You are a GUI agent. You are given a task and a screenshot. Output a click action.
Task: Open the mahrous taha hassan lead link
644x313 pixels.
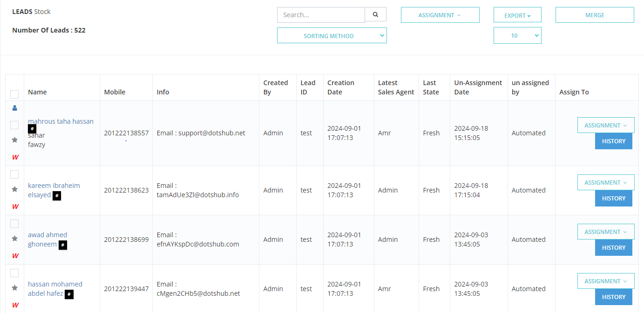pos(61,121)
